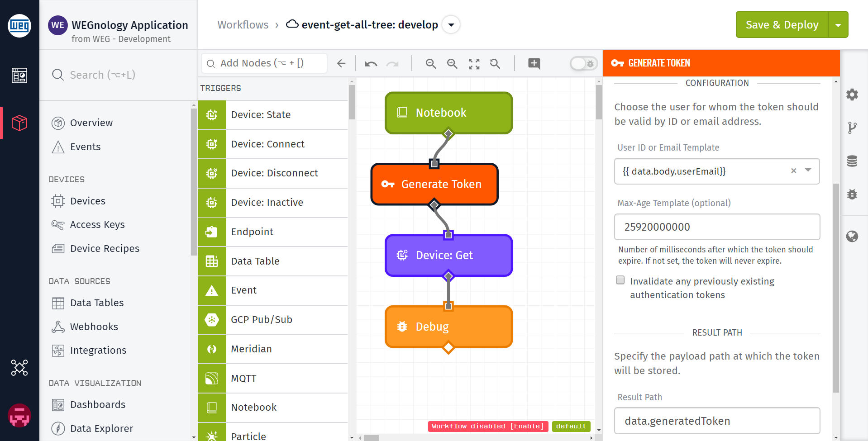
Task: Open storage database icon in right rail
Action: 852,161
